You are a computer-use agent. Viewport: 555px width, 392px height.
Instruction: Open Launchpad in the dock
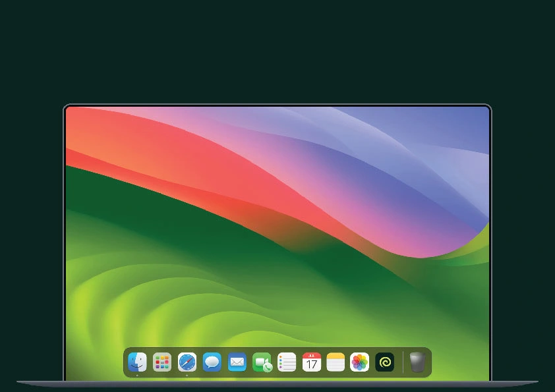pyautogui.click(x=162, y=362)
